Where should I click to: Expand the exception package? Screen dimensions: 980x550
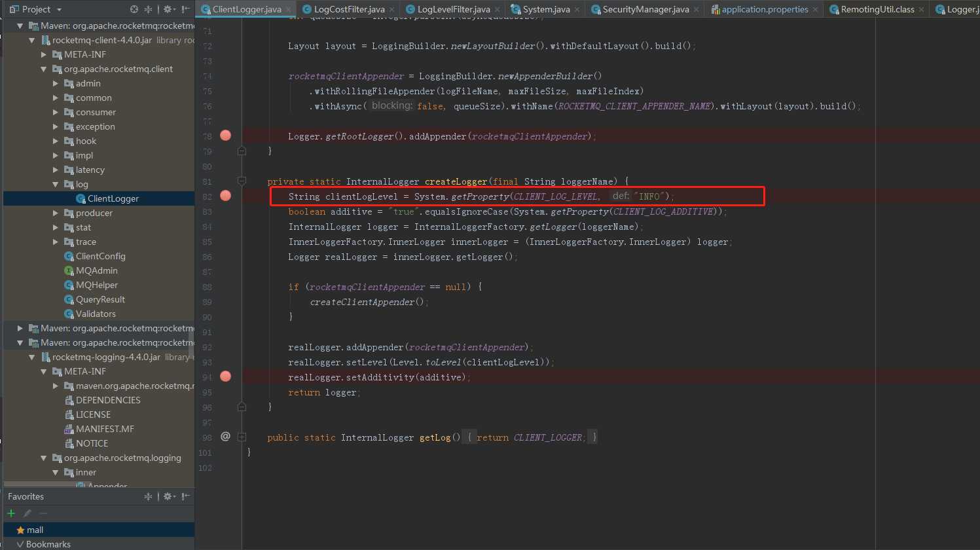click(x=56, y=126)
